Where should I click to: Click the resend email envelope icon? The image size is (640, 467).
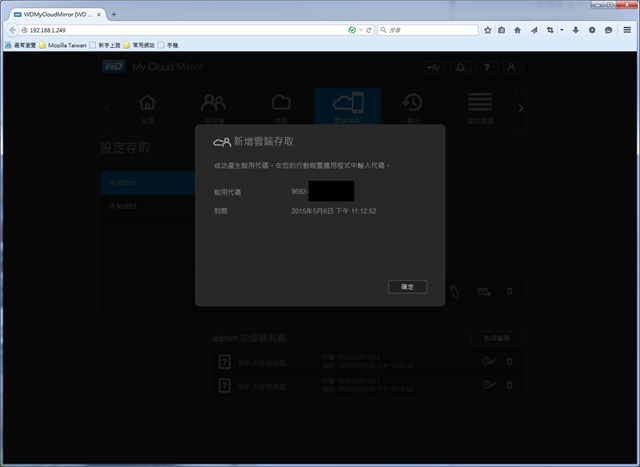(484, 291)
